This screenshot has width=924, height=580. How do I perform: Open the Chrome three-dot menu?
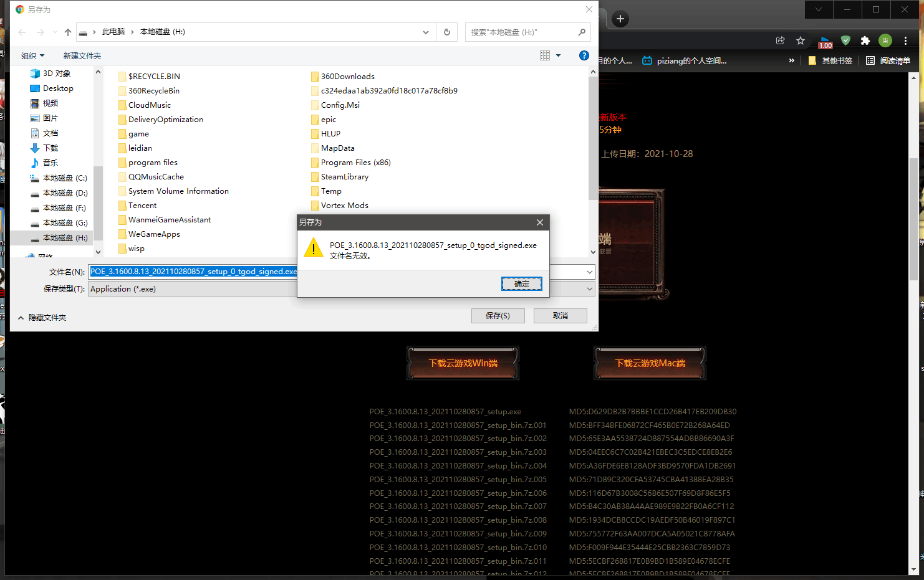(905, 40)
